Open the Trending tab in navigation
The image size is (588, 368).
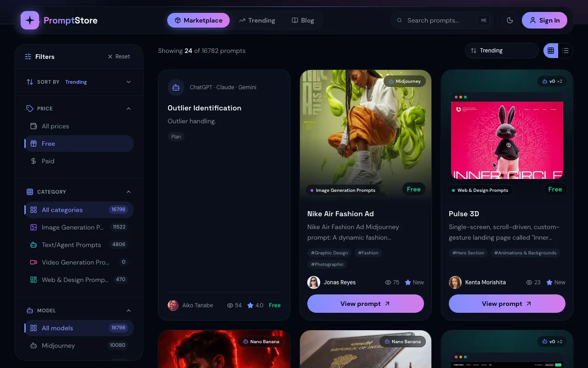(257, 20)
